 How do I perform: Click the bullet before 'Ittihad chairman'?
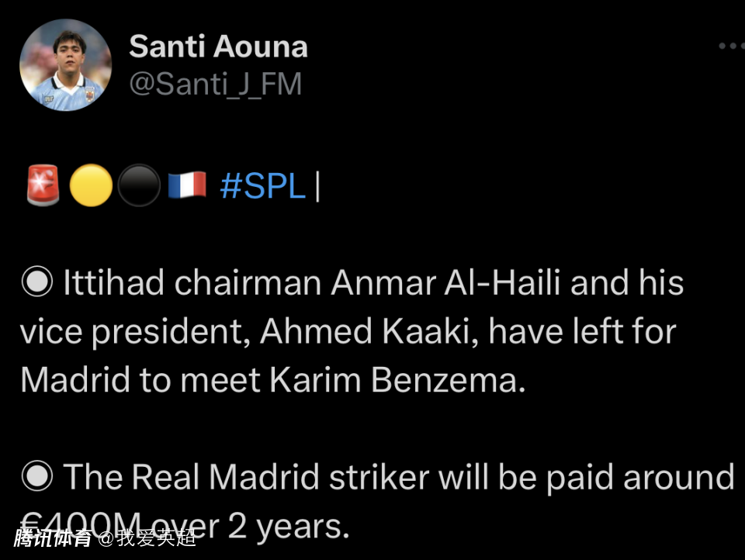click(x=36, y=284)
